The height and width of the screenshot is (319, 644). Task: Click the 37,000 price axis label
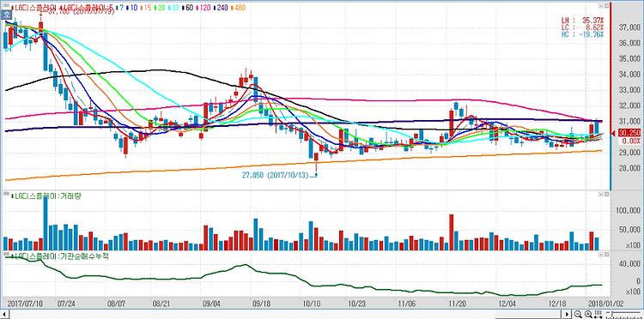[629, 28]
